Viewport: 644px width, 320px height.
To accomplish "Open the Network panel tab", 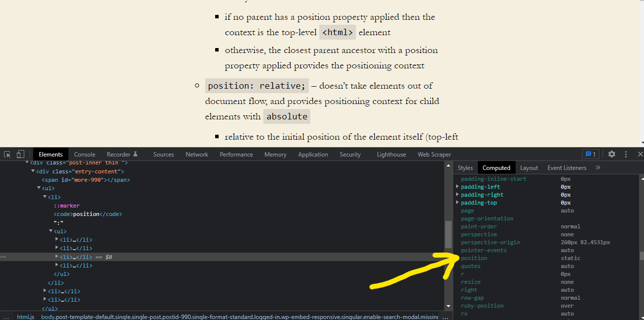I will pos(196,154).
